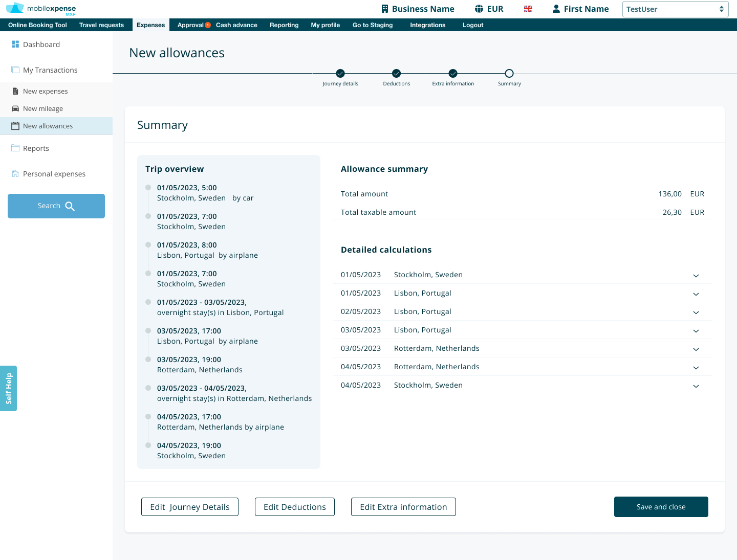Viewport: 737px width, 560px height.
Task: Expand 03/05/2023 Rotterdam, Netherlands details
Action: click(x=696, y=349)
